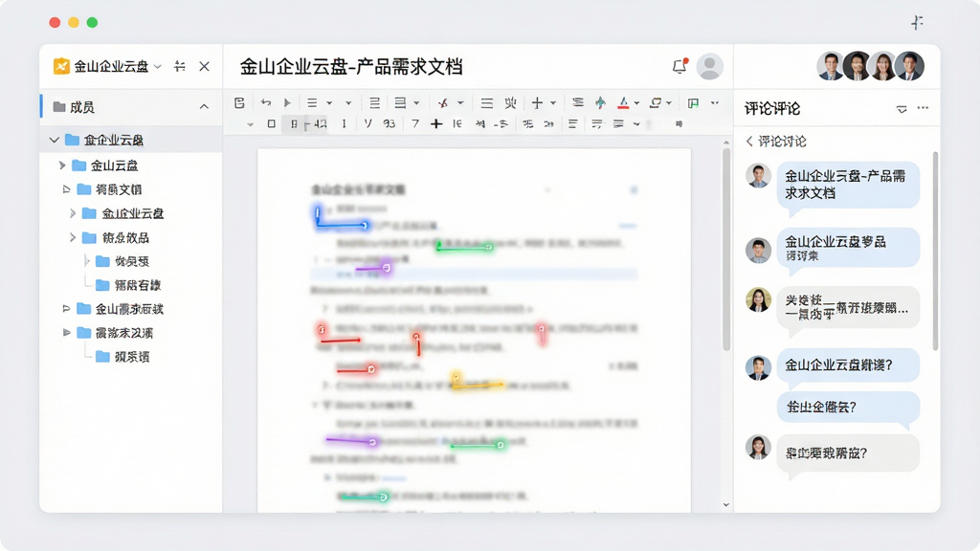
Task: Toggle Bold formatting B button
Action: tap(293, 123)
